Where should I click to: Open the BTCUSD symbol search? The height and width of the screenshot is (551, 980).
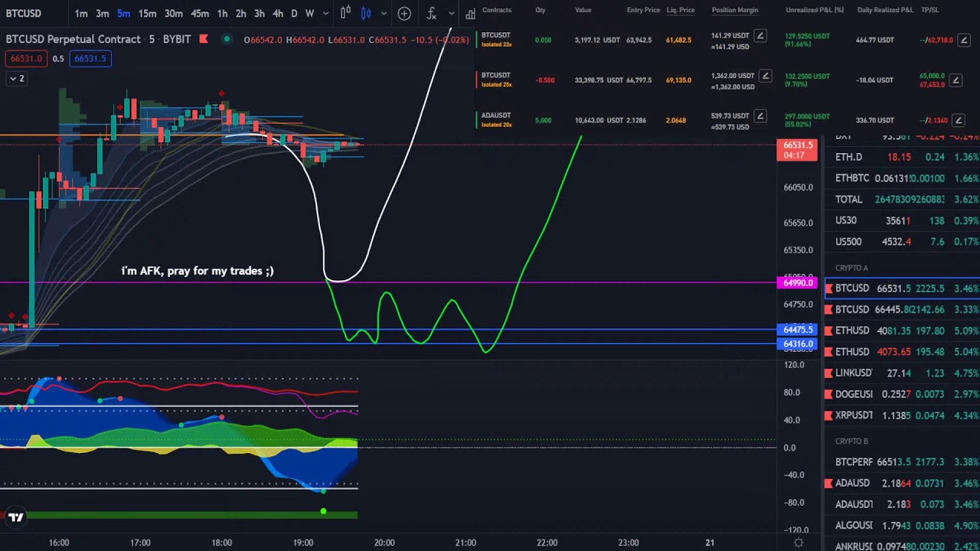coord(23,13)
